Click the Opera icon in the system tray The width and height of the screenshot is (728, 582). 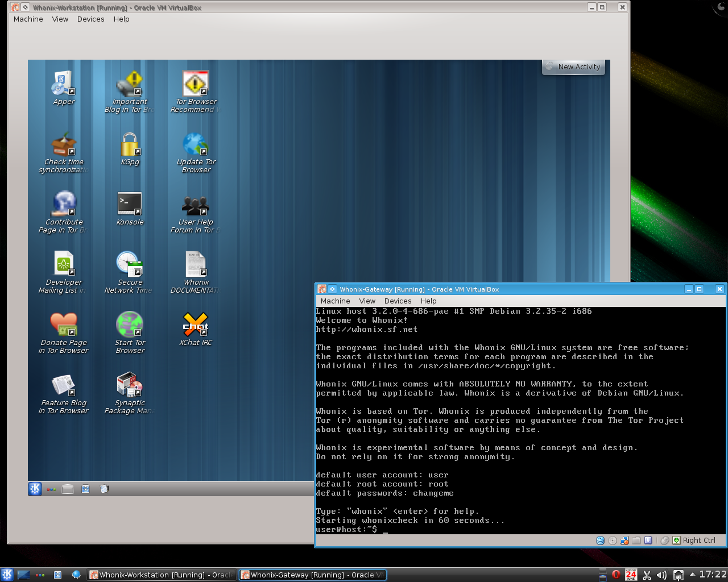[x=616, y=575]
